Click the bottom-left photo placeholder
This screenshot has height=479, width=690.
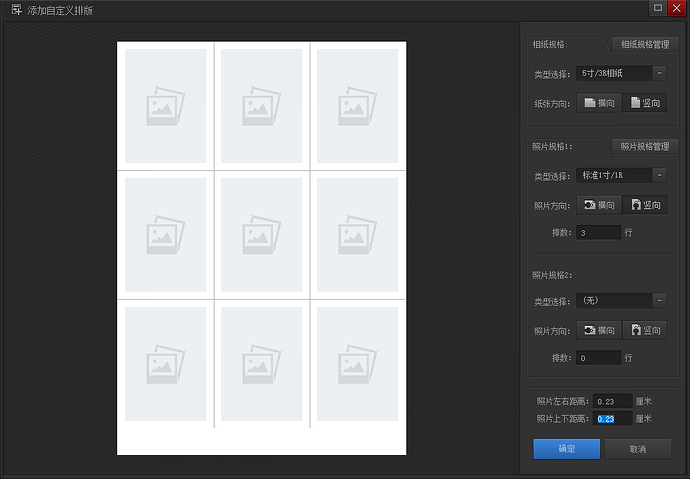(x=165, y=364)
